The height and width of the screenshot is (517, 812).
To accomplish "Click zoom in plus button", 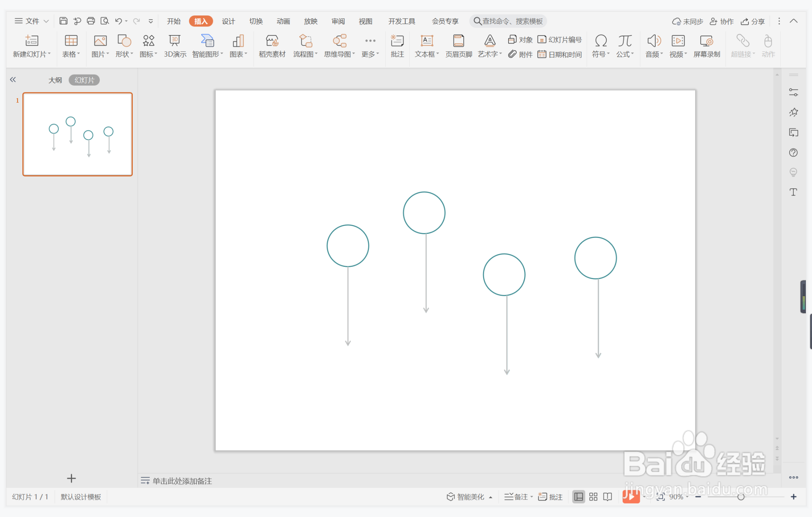I will 794,497.
